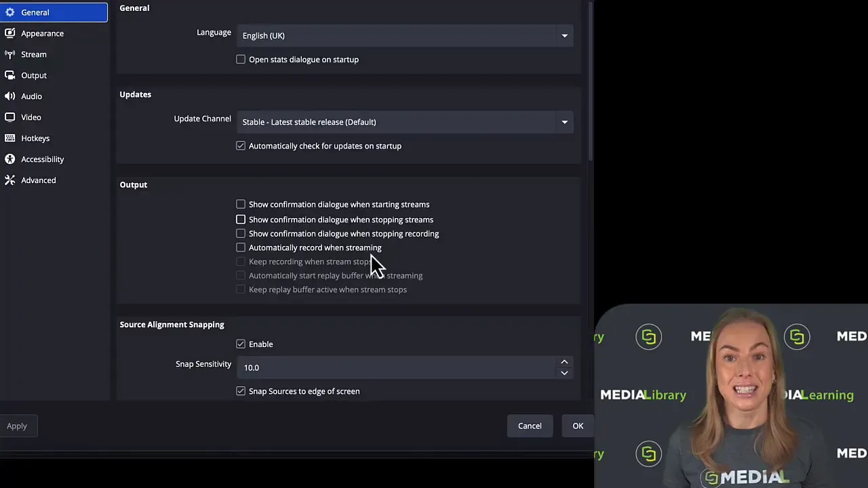Decrease Snap Sensitivity with down arrow

point(564,373)
